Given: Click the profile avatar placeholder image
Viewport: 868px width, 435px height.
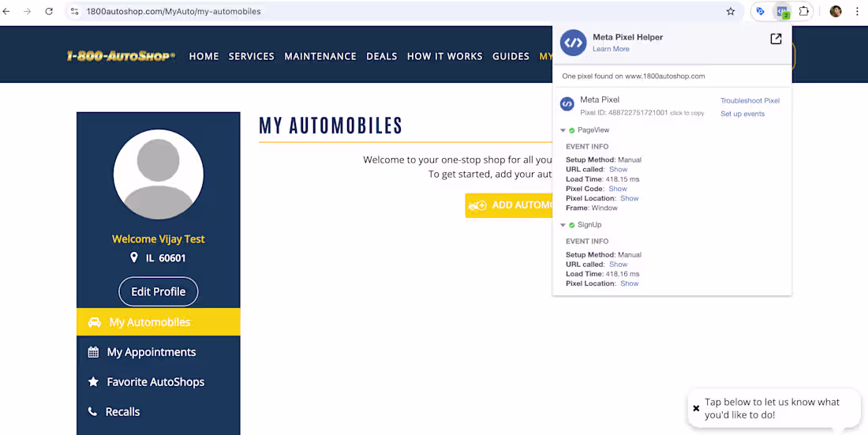Looking at the screenshot, I should click(159, 174).
